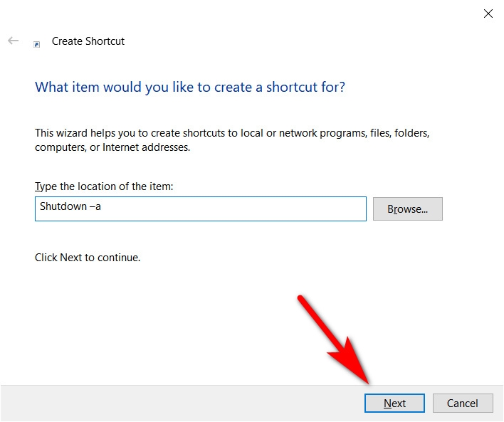Click the red arrow annotation graphic
Viewport: 504px width, 422px height.
pyautogui.click(x=335, y=339)
